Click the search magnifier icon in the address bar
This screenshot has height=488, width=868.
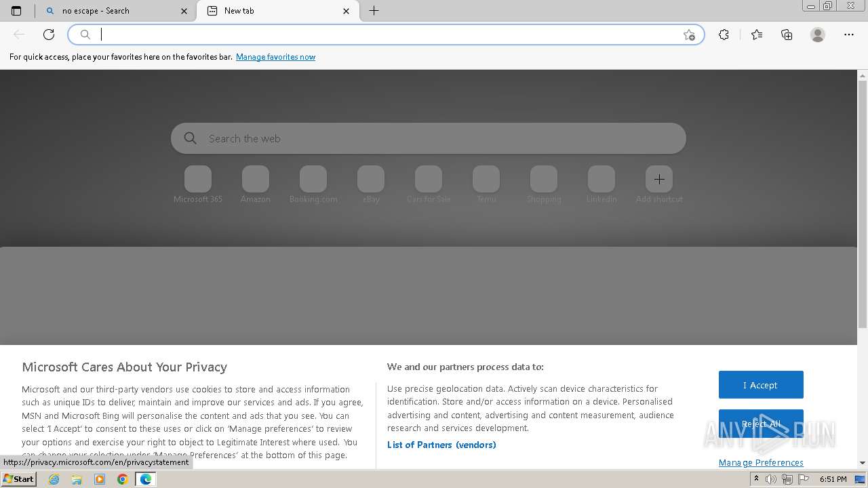[85, 35]
